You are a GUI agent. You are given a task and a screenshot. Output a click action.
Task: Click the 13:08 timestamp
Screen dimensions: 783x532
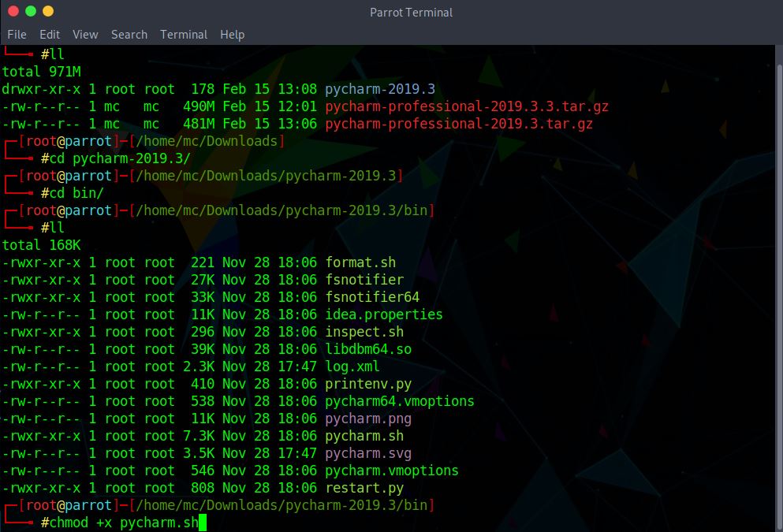[297, 89]
